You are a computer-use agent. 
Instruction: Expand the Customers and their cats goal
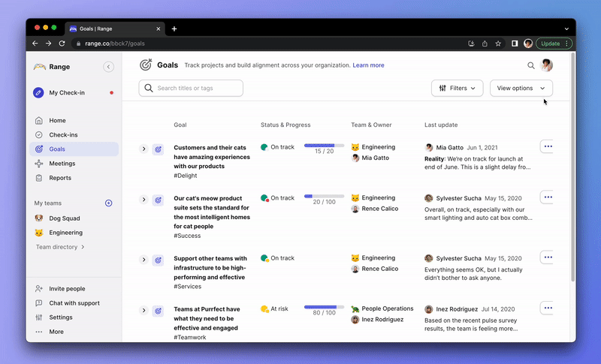(143, 149)
